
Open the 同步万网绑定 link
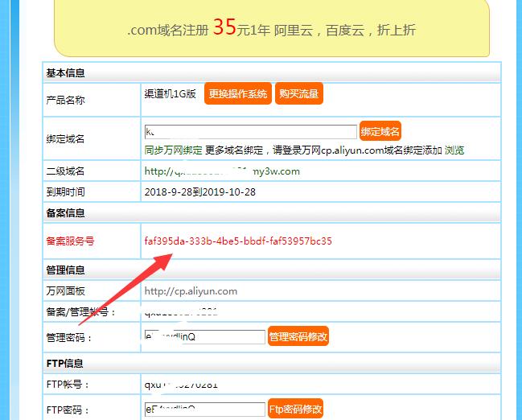(173, 150)
